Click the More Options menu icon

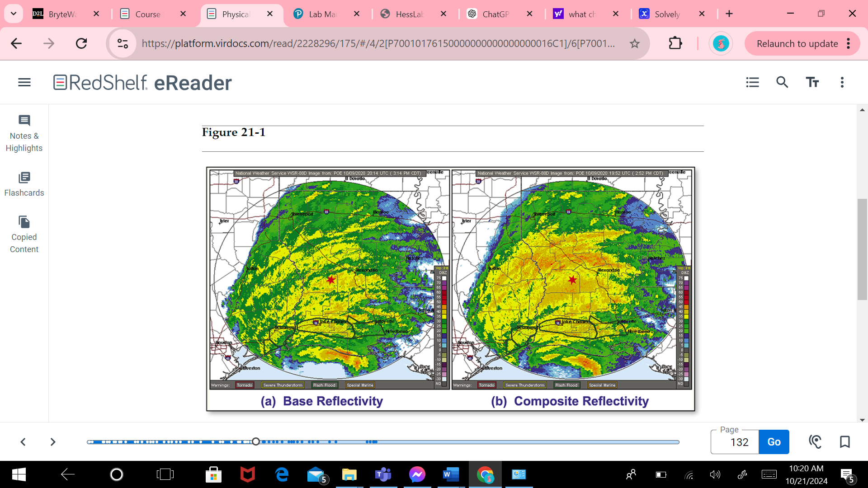point(842,82)
